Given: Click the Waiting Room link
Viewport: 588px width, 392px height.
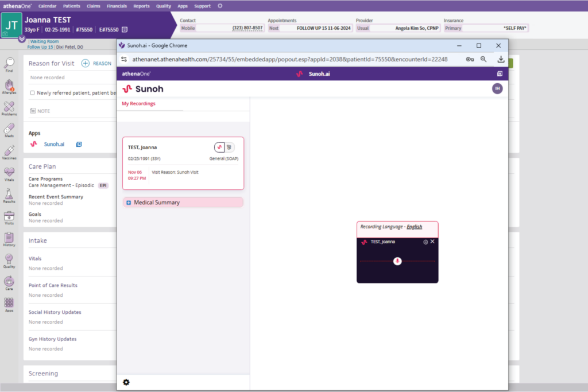Looking at the screenshot, I should [44, 41].
